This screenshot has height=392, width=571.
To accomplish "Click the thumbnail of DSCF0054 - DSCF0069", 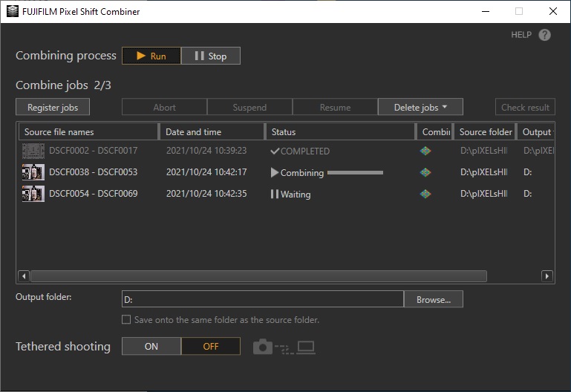I will (x=33, y=194).
